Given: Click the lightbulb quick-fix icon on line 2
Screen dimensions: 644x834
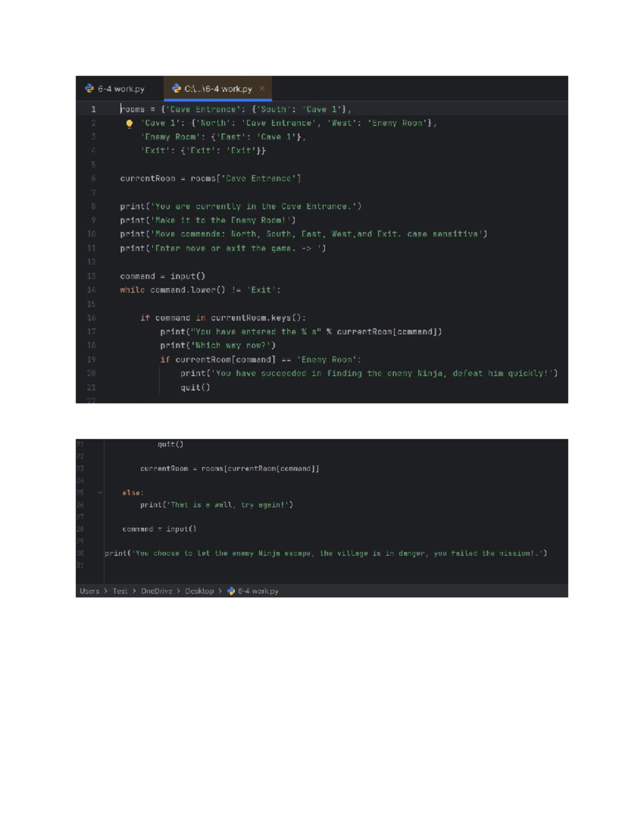Looking at the screenshot, I should (129, 124).
